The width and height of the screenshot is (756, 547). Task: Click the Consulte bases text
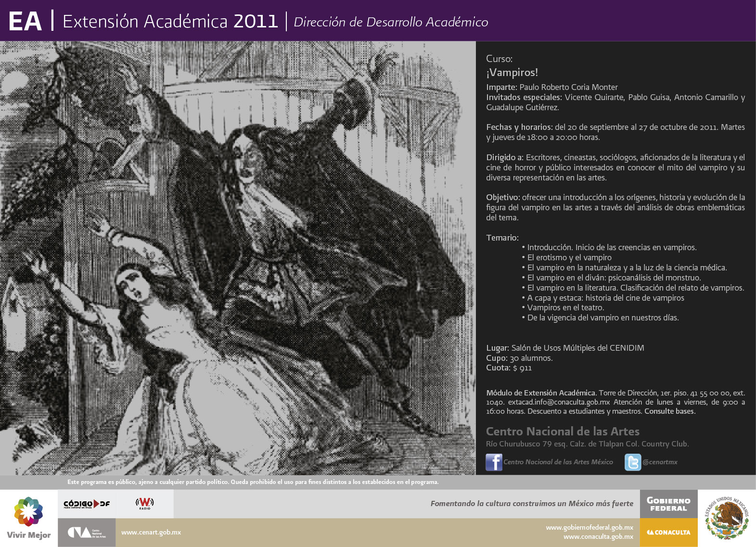pos(670,411)
